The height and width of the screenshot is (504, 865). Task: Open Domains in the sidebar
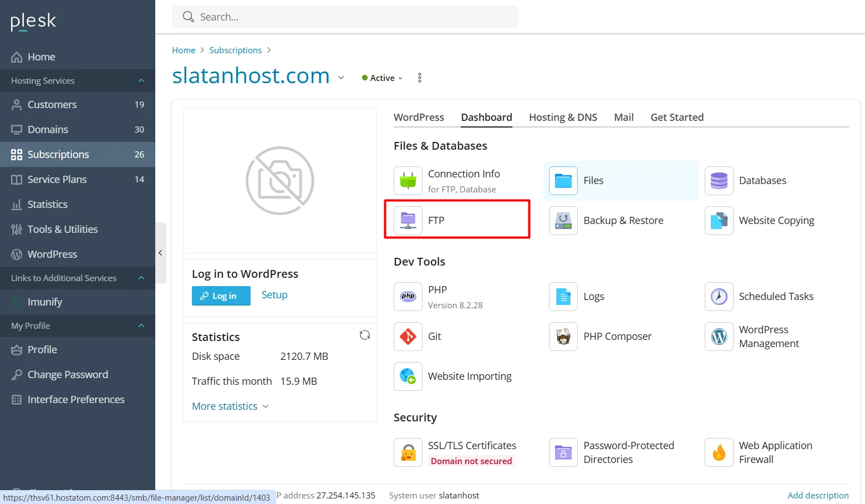click(78, 130)
